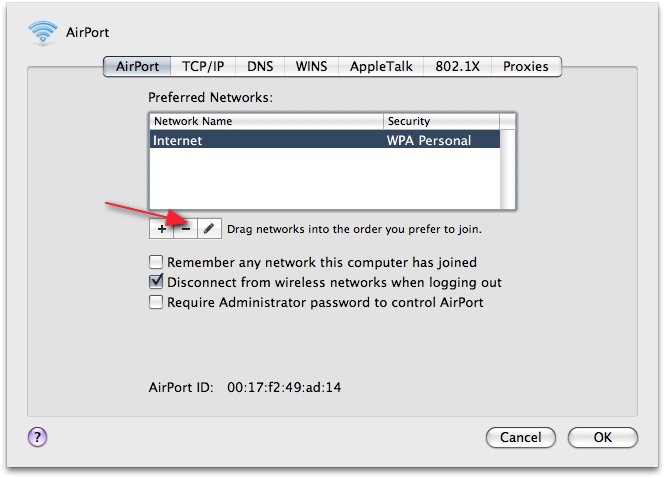The image size is (665, 478).
Task: Confirm with the OK button
Action: click(x=602, y=437)
